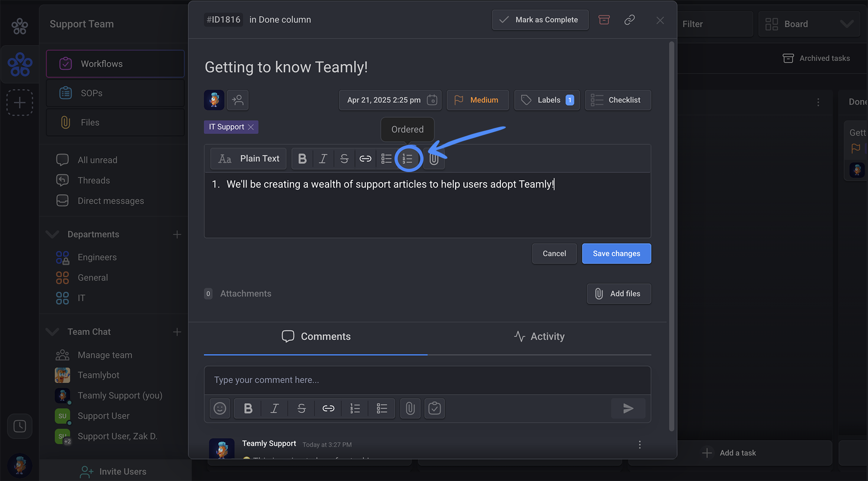
Task: Apply ordered list in comment toolbar
Action: click(355, 408)
